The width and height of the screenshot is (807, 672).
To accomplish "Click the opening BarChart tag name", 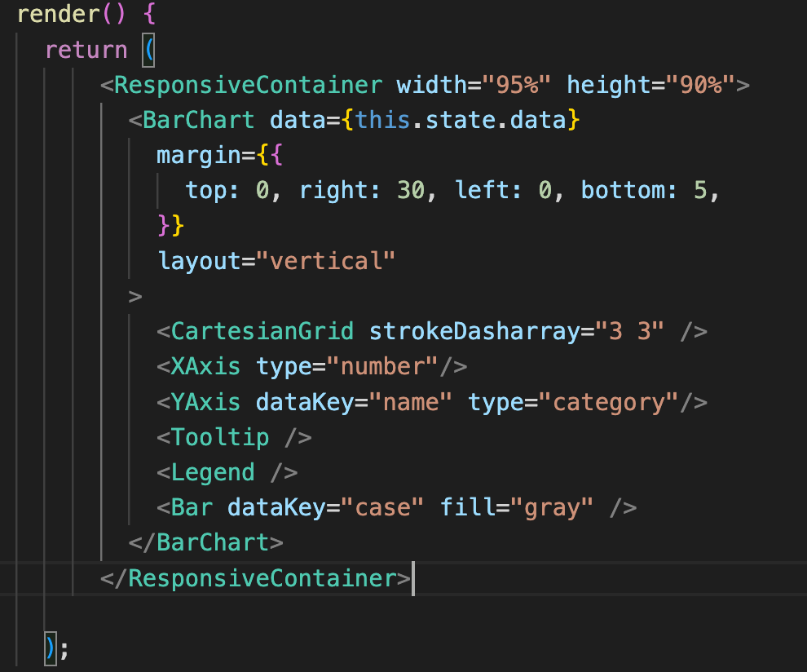I will point(199,120).
